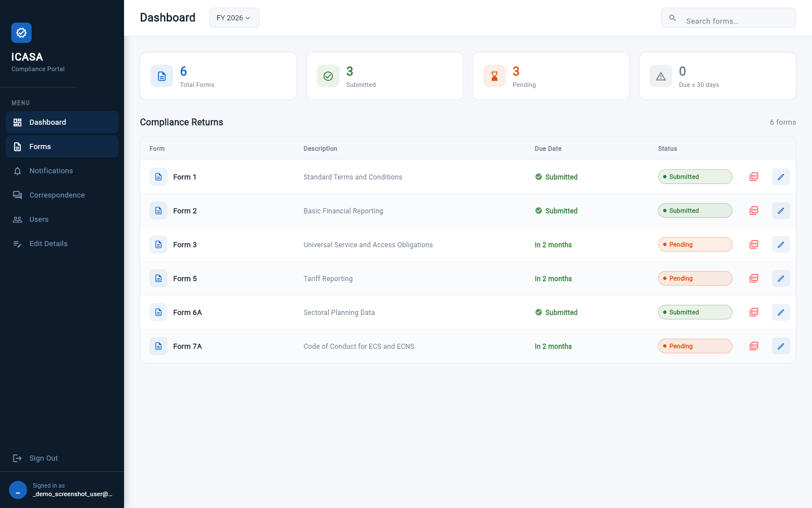The height and width of the screenshot is (508, 812).
Task: Open PDF icon for Form 3
Action: point(754,244)
